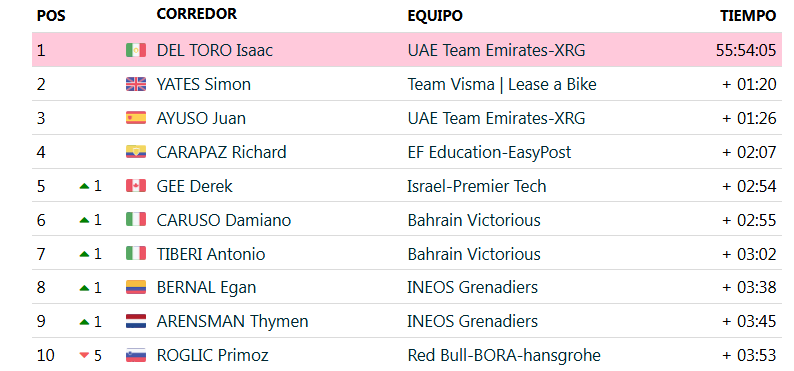Click the Spanish flag beside Ayuso Juan
The width and height of the screenshot is (794, 371).
tap(136, 118)
